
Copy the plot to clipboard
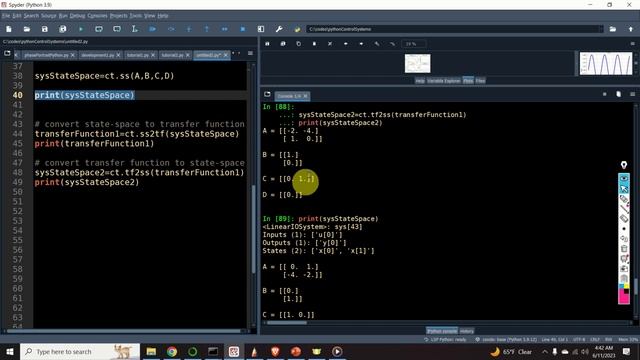[x=298, y=44]
